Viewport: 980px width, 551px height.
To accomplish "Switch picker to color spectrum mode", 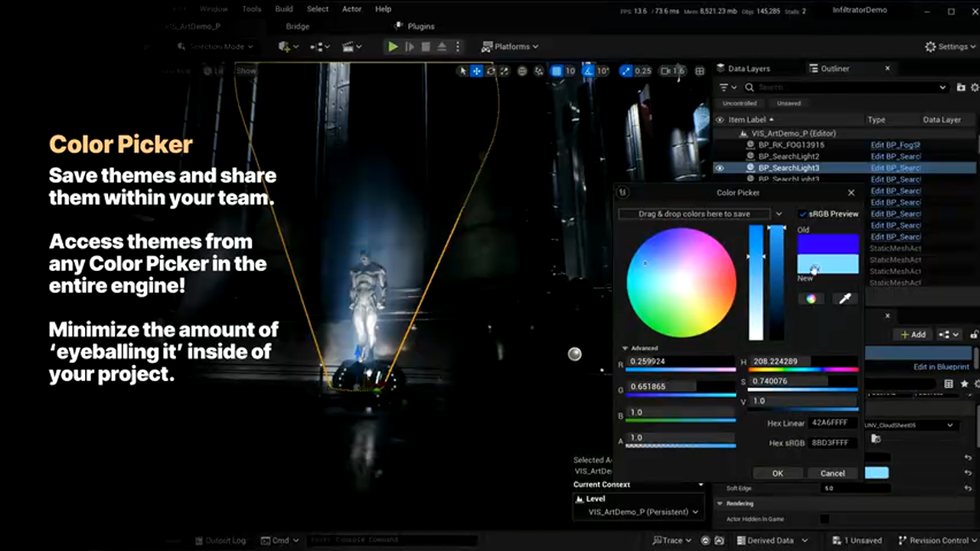I will [811, 299].
